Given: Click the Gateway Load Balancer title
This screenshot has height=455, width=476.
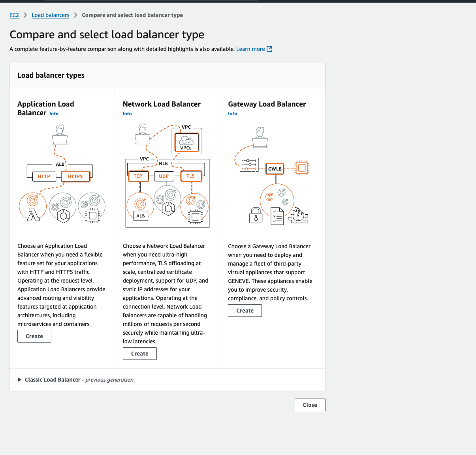Looking at the screenshot, I should click(x=267, y=104).
